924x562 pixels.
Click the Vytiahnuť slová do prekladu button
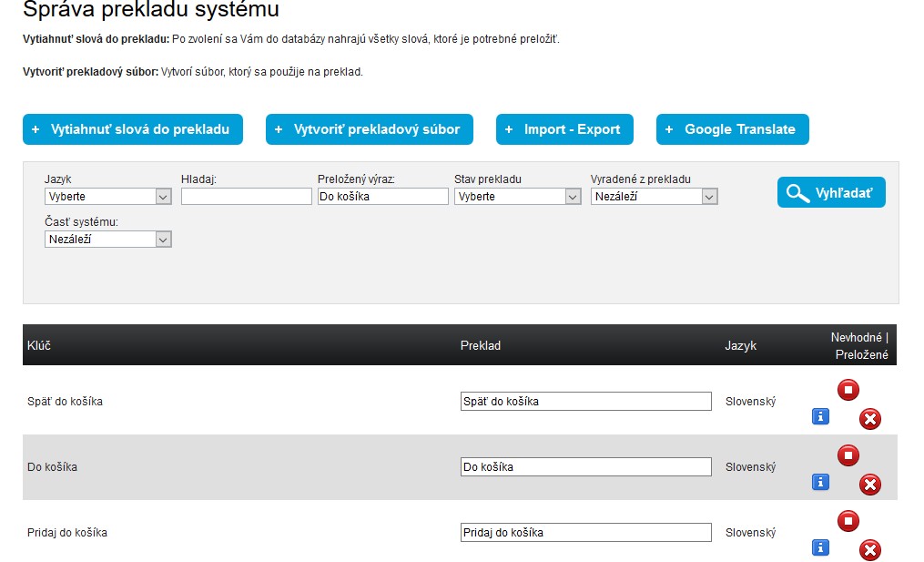pos(133,129)
